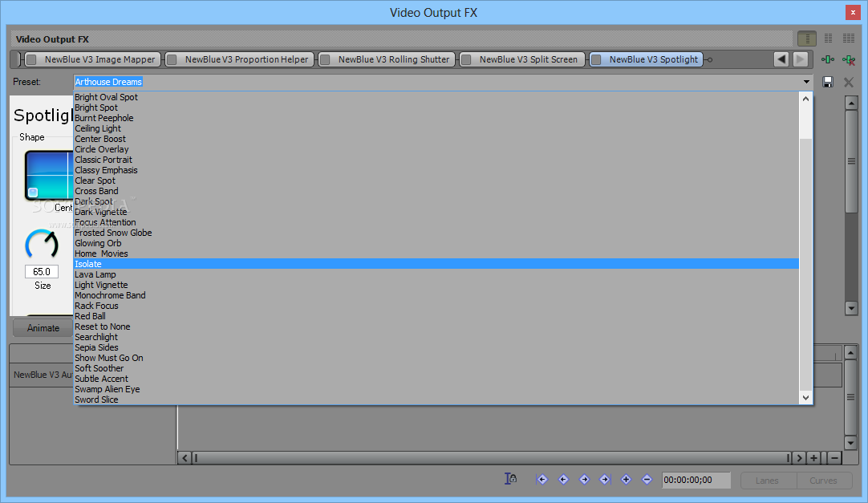Toggle NewBlue V3 Image Mapper checkbox
This screenshot has width=868, height=503.
point(31,59)
